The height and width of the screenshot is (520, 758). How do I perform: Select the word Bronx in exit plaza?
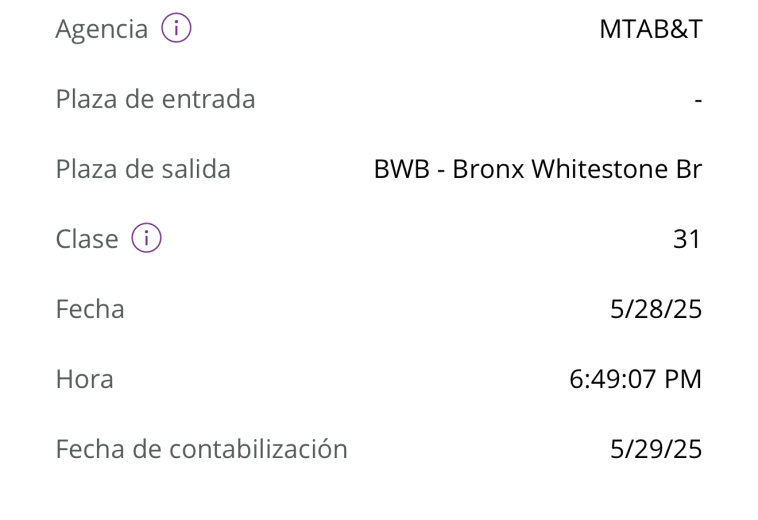point(488,169)
